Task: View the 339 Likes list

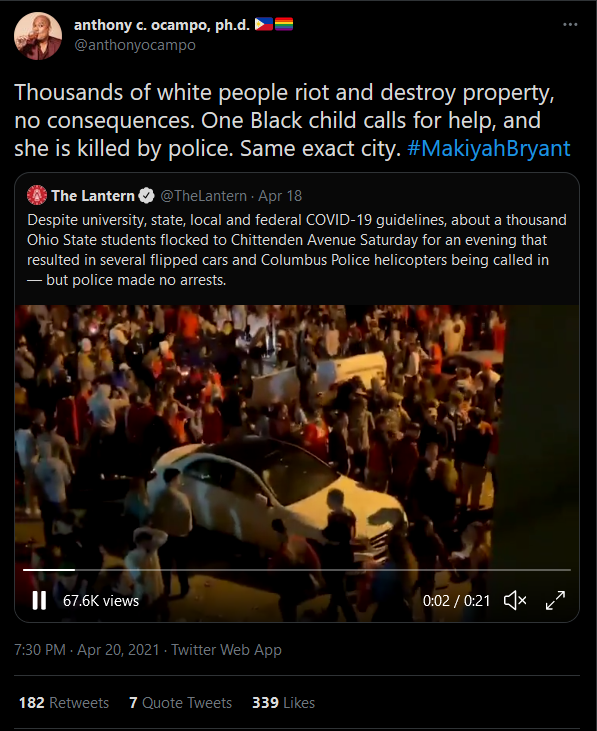Action: 283,703
